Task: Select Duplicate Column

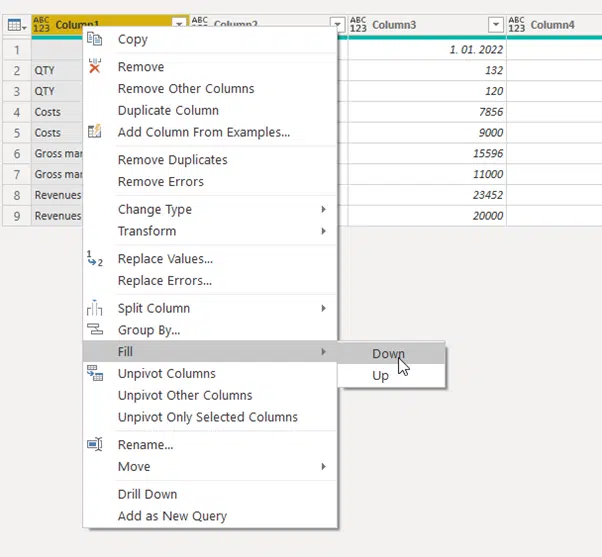Action: click(210, 110)
